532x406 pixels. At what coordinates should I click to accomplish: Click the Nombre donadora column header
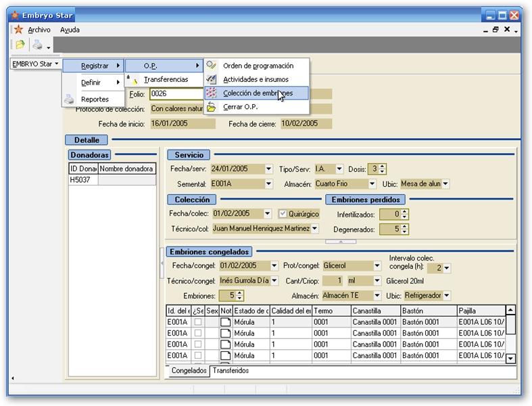coord(127,168)
